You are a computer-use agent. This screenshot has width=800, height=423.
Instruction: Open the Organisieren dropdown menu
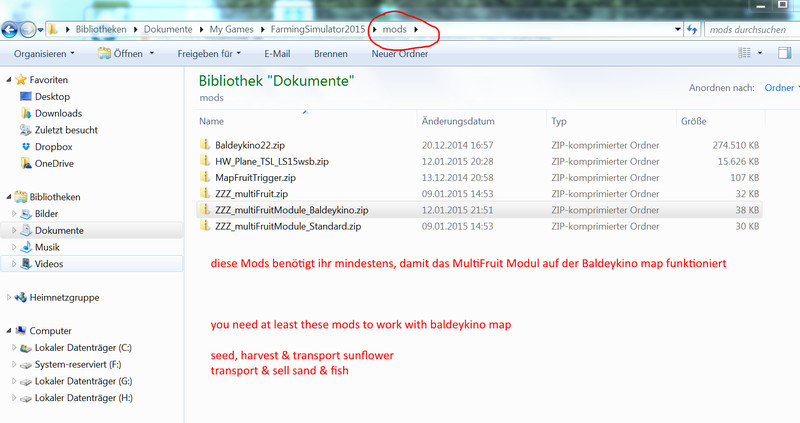coord(44,53)
